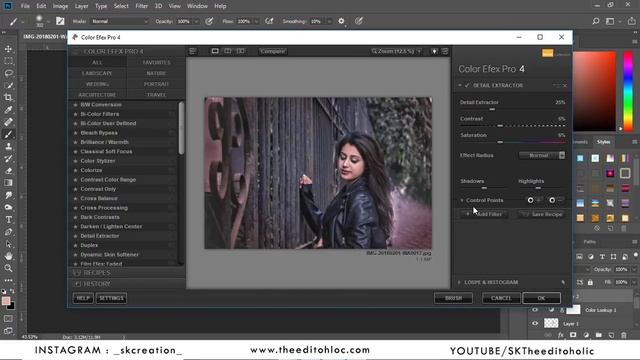This screenshot has height=360, width=640.
Task: Open brush Mode Normal dropdown
Action: coord(119,21)
